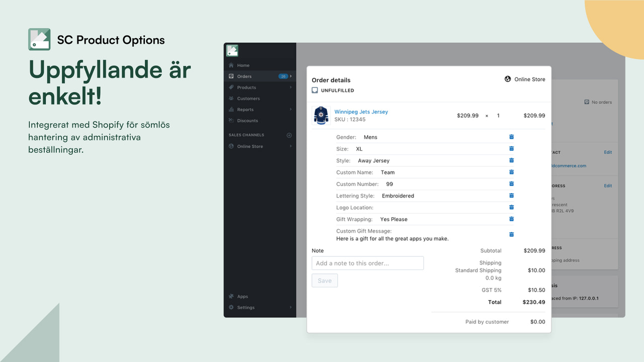Image resolution: width=644 pixels, height=362 pixels.
Task: Click the Order details heading
Action: pos(331,80)
